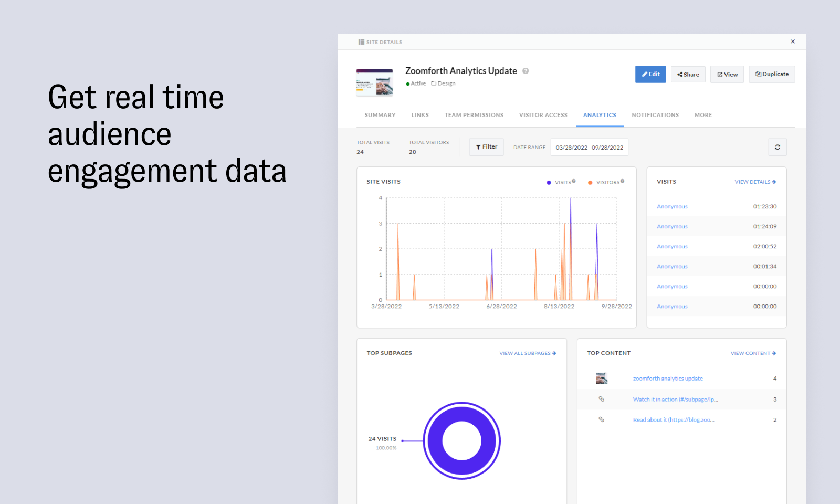Click the 3/28/2022 axis label on chart
This screenshot has width=840, height=504.
click(x=386, y=307)
